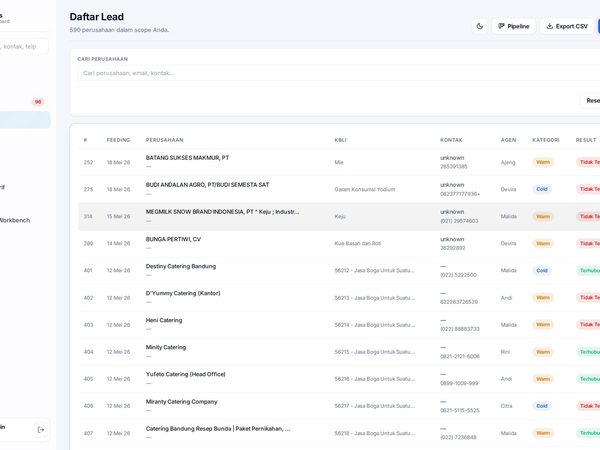Viewport: 600px width, 450px height.
Task: Open lead Heni Catering
Action: point(164,320)
